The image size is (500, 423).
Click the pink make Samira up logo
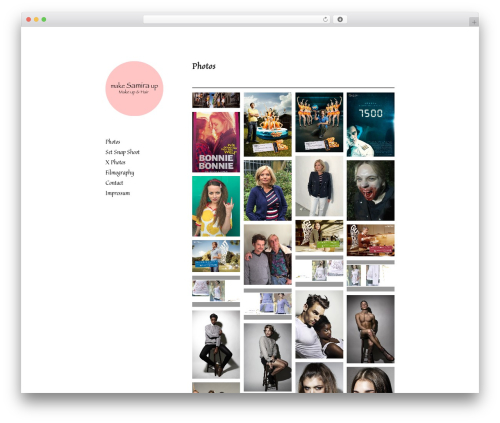click(134, 88)
